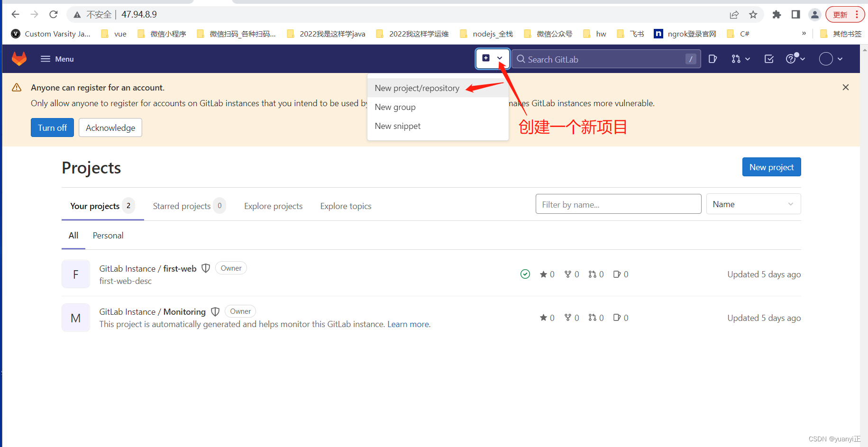Image resolution: width=868 pixels, height=447 pixels.
Task: Bookmark this page with star icon
Action: tap(753, 15)
